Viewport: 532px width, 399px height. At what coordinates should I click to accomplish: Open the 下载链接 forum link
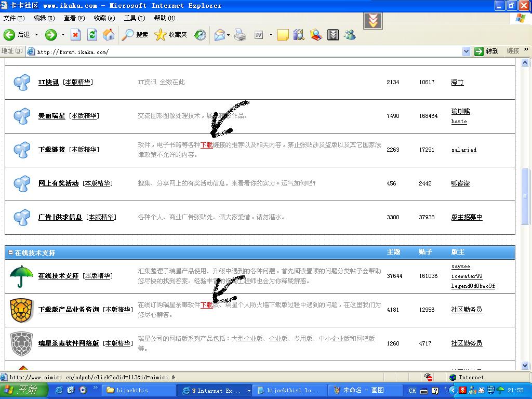click(x=51, y=150)
